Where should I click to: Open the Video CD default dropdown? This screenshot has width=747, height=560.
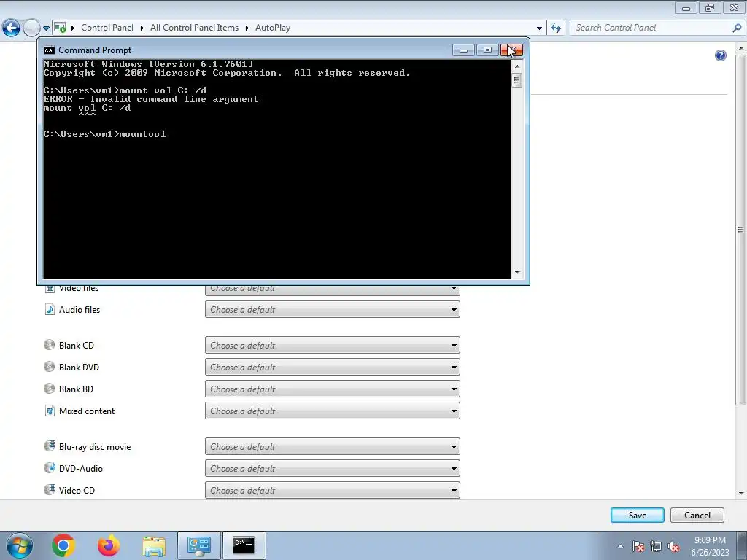(333, 491)
